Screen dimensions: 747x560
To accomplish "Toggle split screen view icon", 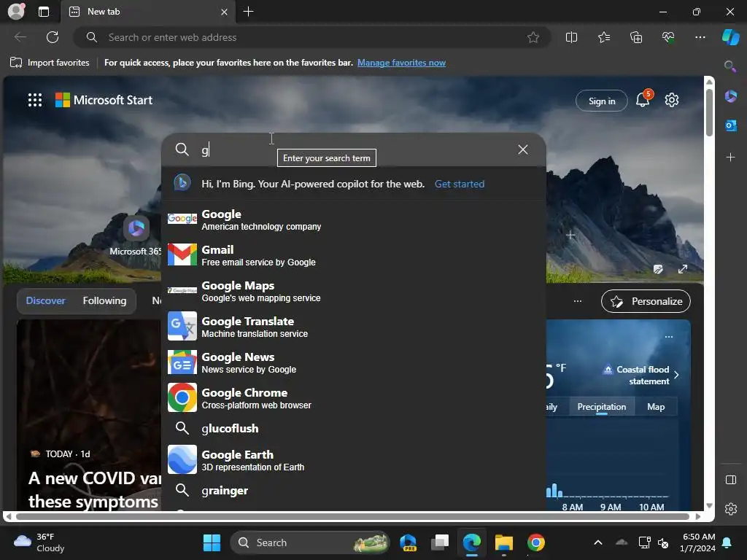I will click(x=571, y=37).
